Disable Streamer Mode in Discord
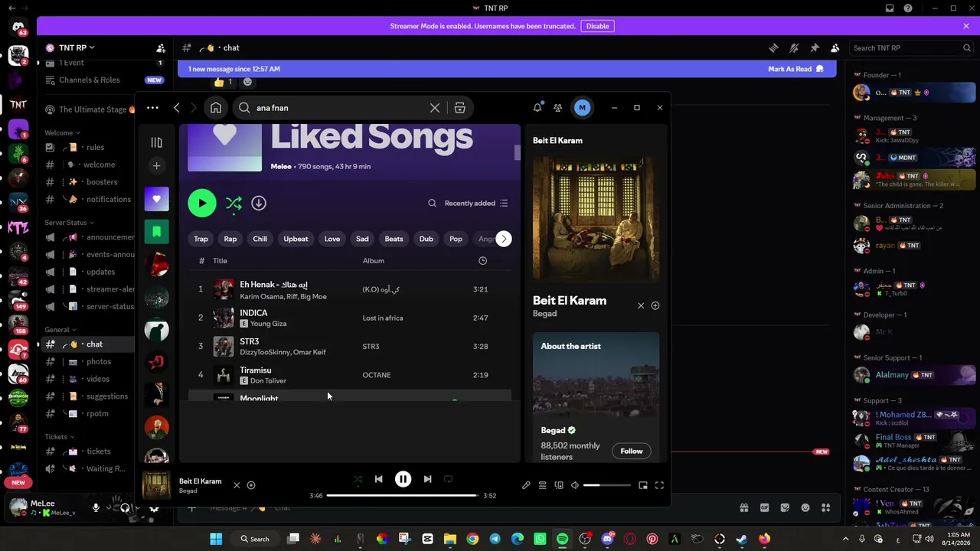Image resolution: width=980 pixels, height=551 pixels. click(597, 26)
